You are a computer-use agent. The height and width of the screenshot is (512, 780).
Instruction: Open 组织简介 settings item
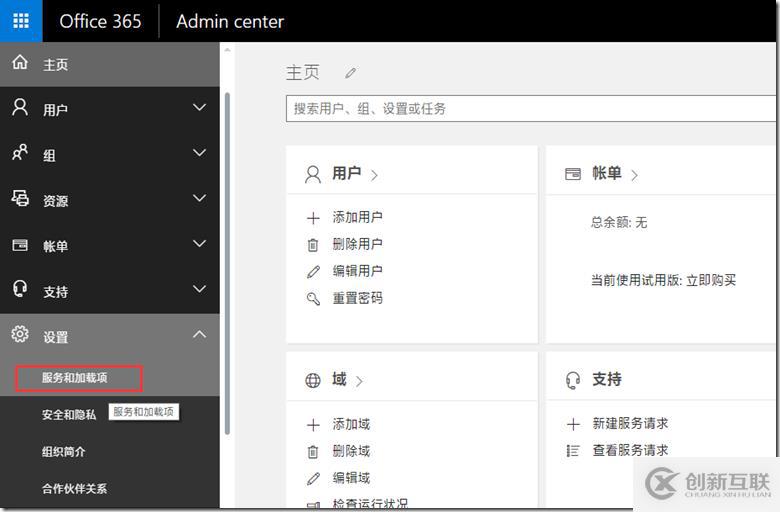(x=64, y=452)
